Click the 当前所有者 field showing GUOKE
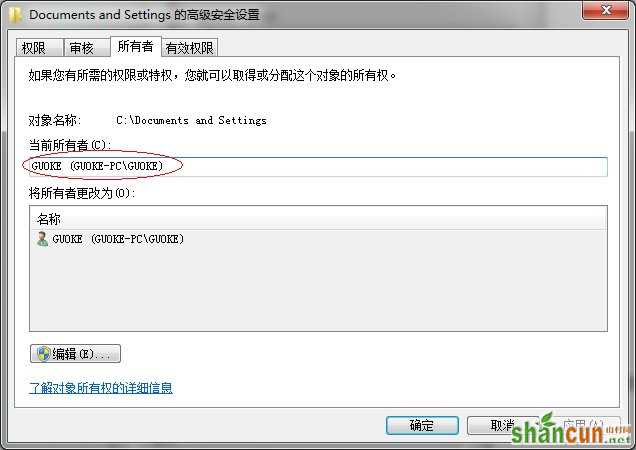The height and width of the screenshot is (450, 636). (318, 166)
